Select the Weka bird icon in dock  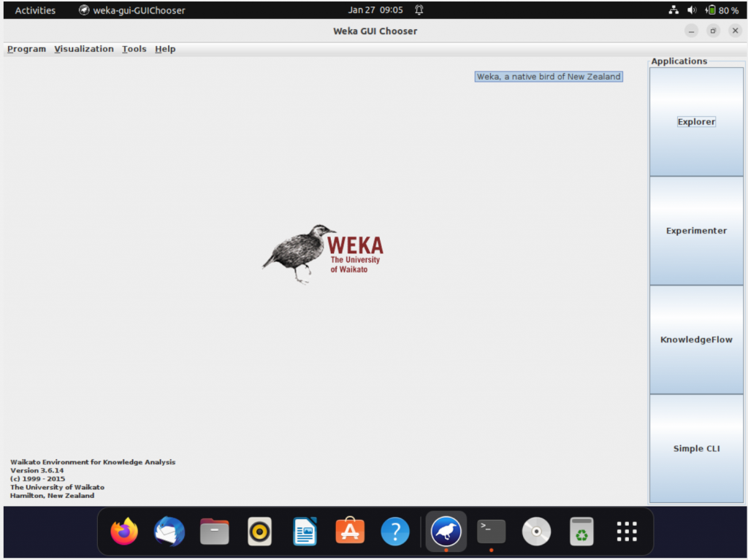coord(446,531)
